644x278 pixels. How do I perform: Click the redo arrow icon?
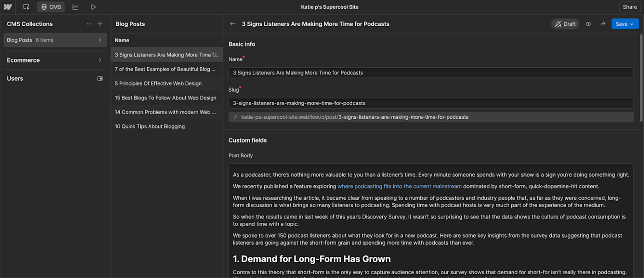(603, 24)
